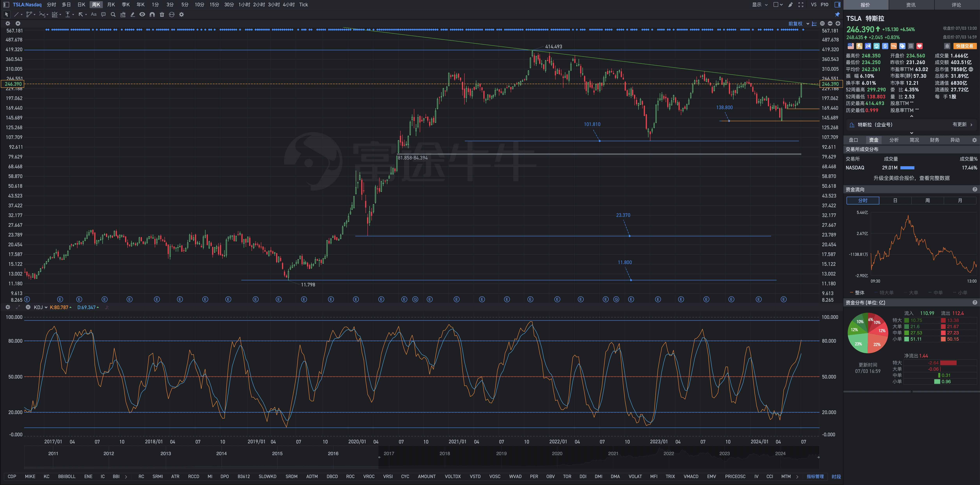Open the 显示 display dropdown
The height and width of the screenshot is (485, 980).
point(760,4)
